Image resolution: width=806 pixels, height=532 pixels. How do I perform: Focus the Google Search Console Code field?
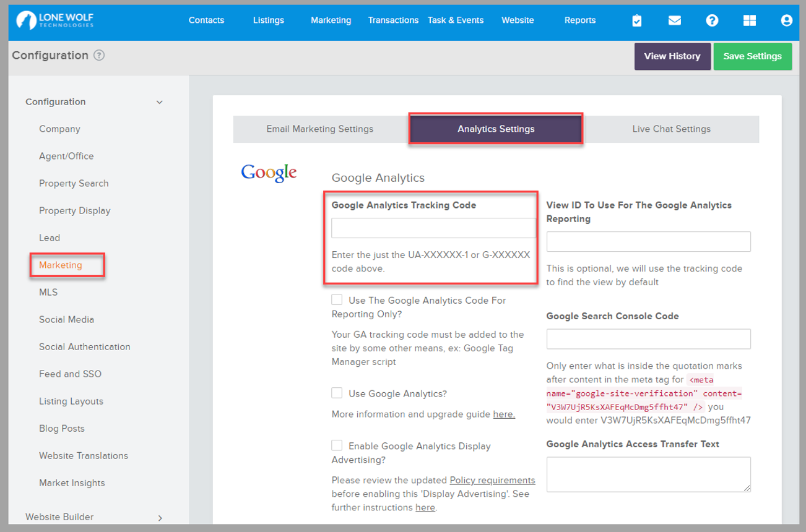point(649,339)
